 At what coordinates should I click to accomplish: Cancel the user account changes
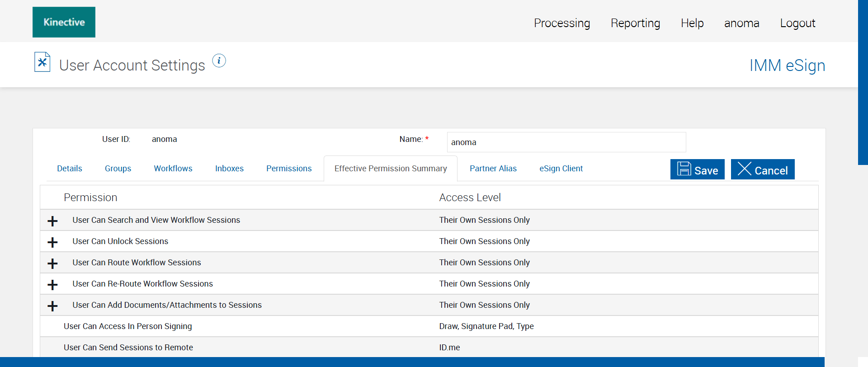click(x=762, y=169)
